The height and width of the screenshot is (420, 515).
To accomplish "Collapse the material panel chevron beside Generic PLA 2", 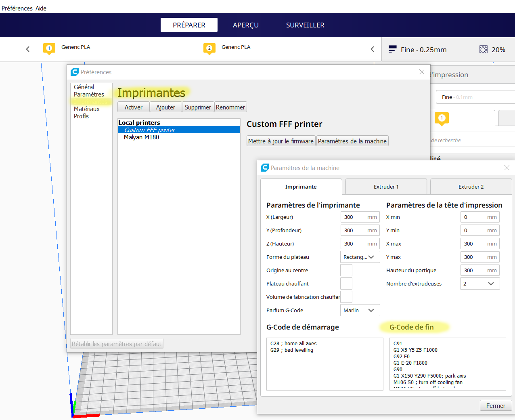I will click(x=372, y=49).
